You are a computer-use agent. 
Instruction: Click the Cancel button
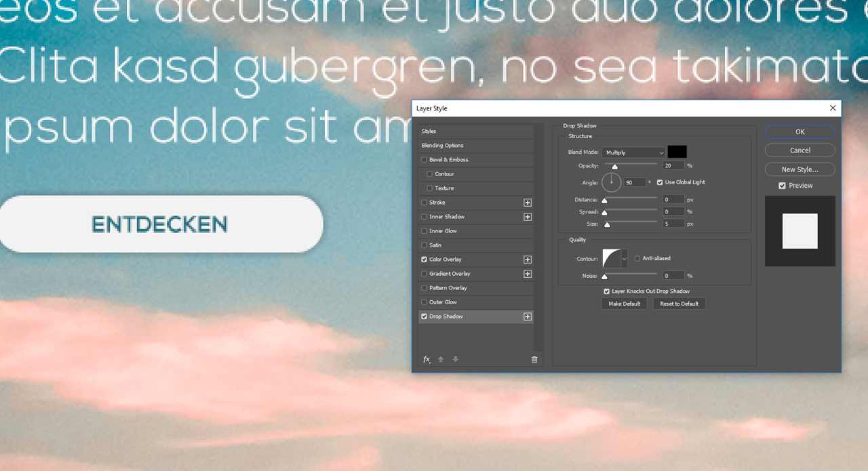pyautogui.click(x=800, y=150)
